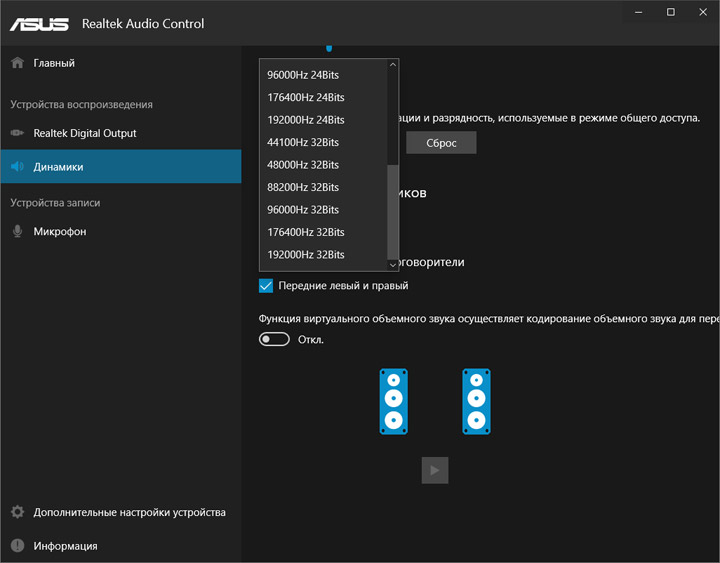720x563 pixels.
Task: Click the right front speaker image
Action: [476, 401]
